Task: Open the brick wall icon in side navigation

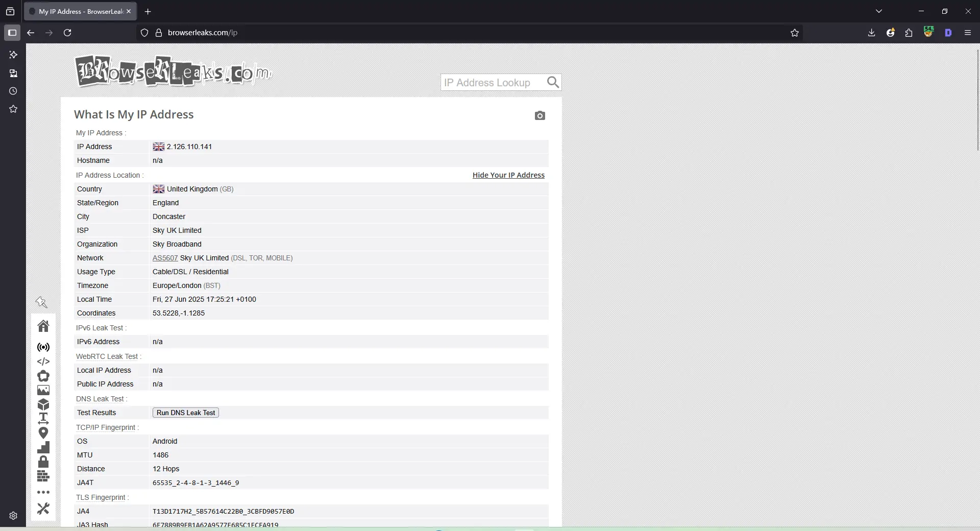Action: tap(43, 476)
